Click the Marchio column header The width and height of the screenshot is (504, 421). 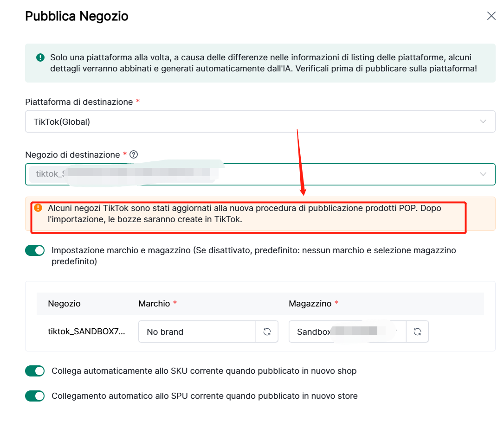click(154, 304)
